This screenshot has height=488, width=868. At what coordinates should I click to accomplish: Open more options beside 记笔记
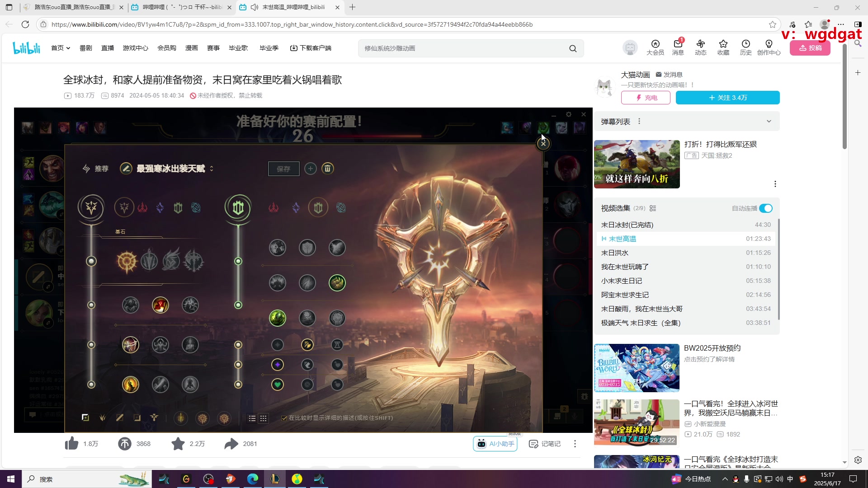(575, 444)
